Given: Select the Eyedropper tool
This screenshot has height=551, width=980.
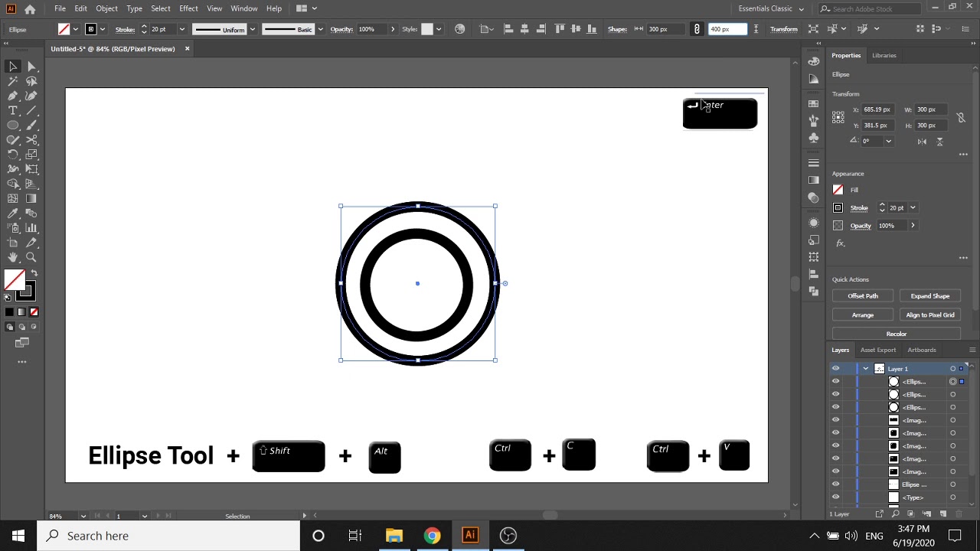Looking at the screenshot, I should pos(13,214).
